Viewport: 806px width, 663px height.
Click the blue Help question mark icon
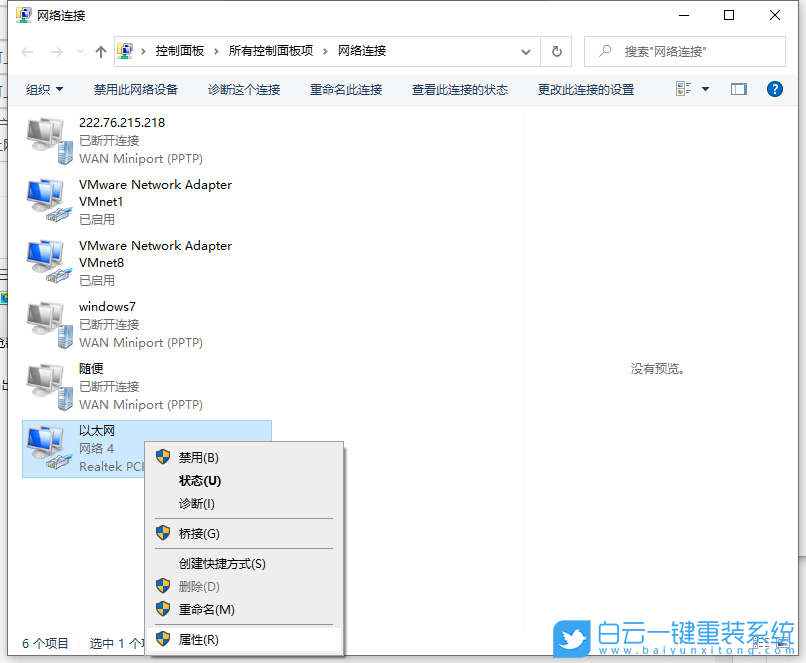point(774,89)
